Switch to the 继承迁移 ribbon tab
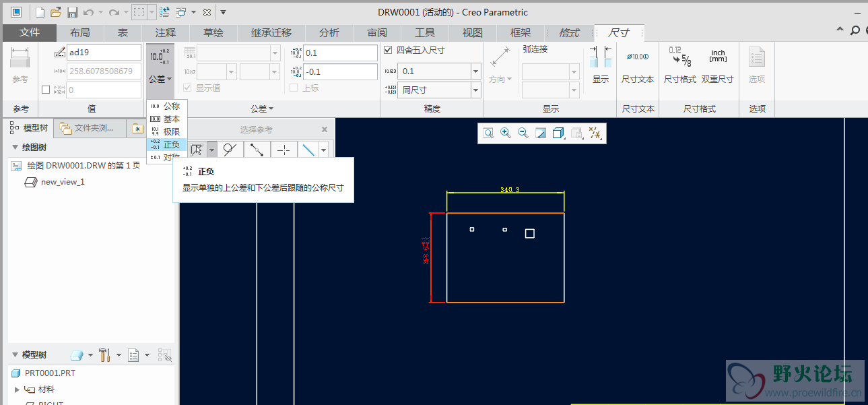 click(x=271, y=32)
